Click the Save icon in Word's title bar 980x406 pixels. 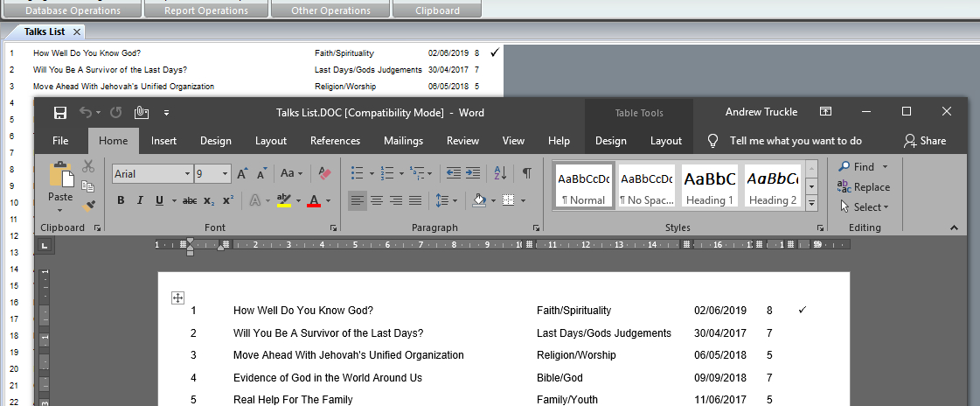coord(60,113)
